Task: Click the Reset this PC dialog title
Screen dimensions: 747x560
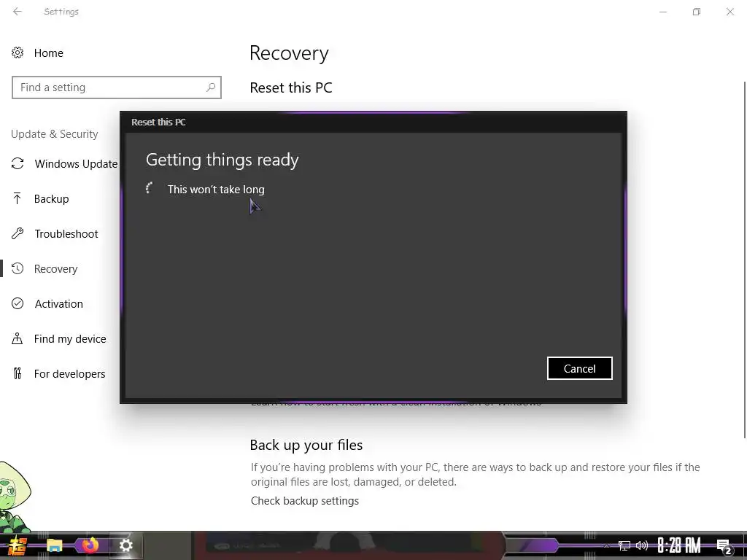Action: click(x=158, y=122)
